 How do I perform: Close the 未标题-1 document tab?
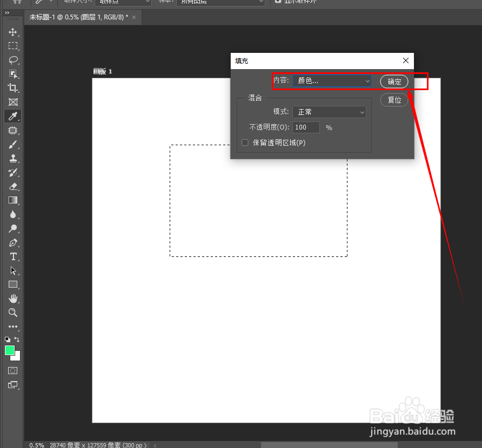[x=134, y=17]
